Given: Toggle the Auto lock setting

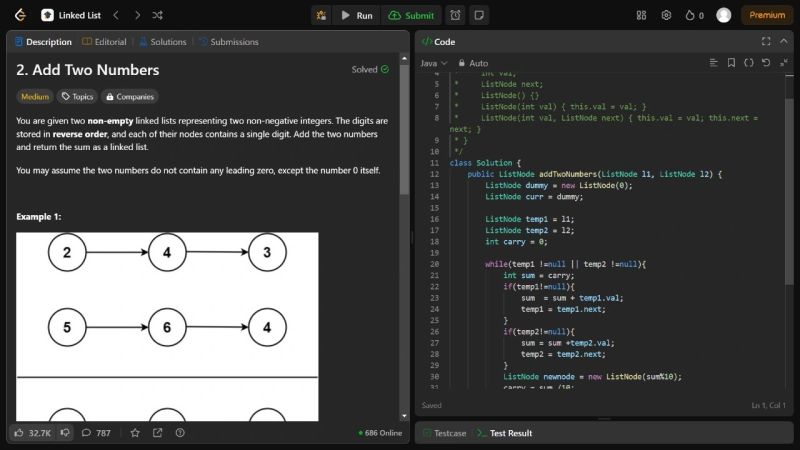Looking at the screenshot, I should click(473, 63).
